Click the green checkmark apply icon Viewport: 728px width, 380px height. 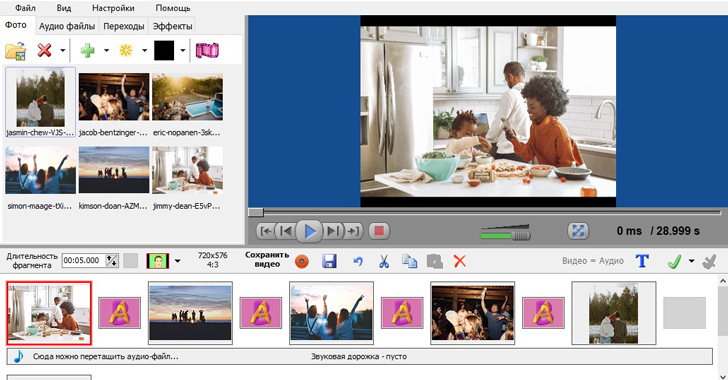[x=674, y=262]
